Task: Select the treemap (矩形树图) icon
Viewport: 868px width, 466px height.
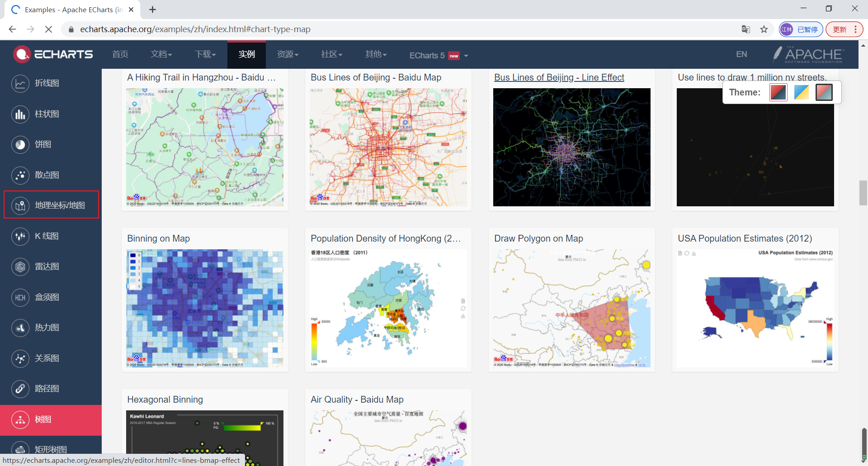Action: pos(20,449)
